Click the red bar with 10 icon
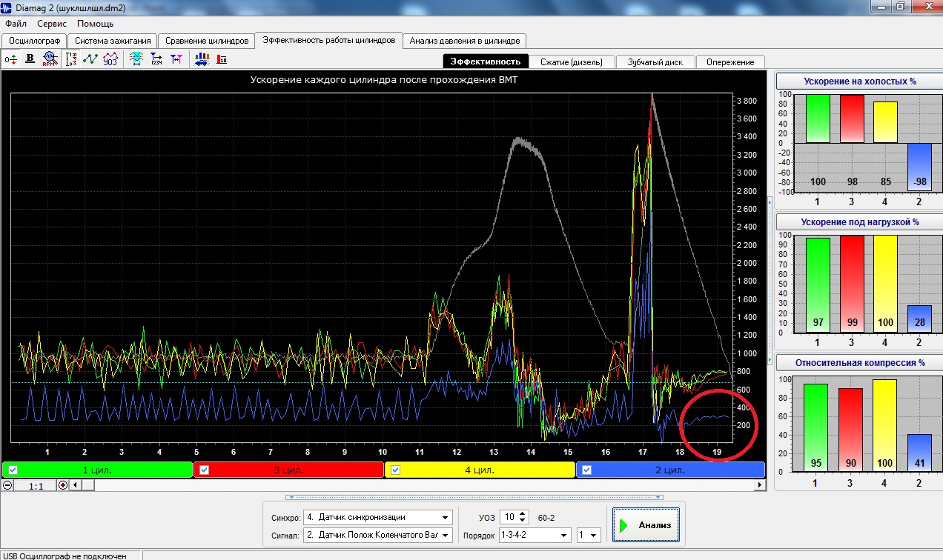Image resolution: width=943 pixels, height=560 pixels. coord(221,59)
